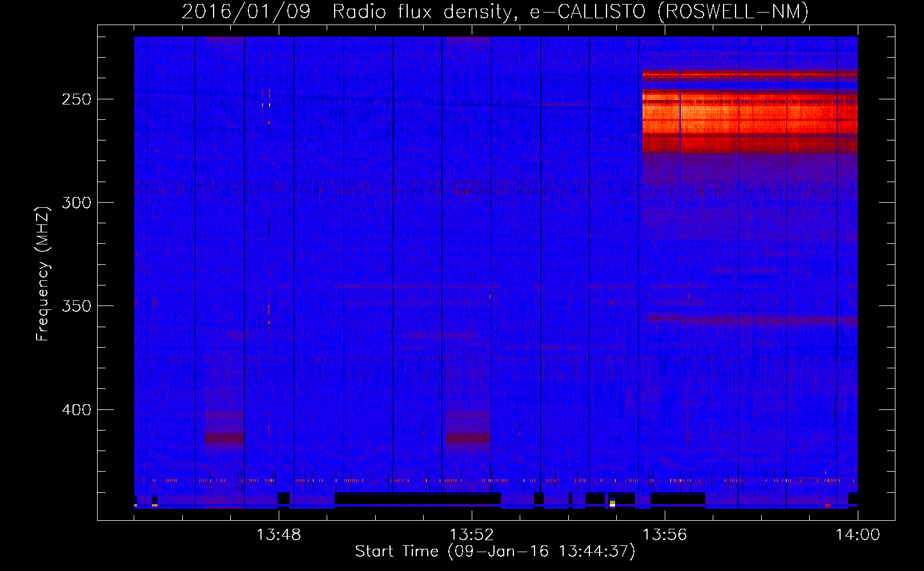The image size is (924, 571).
Task: Click the 250 frequency axis label
Action: 77,99
